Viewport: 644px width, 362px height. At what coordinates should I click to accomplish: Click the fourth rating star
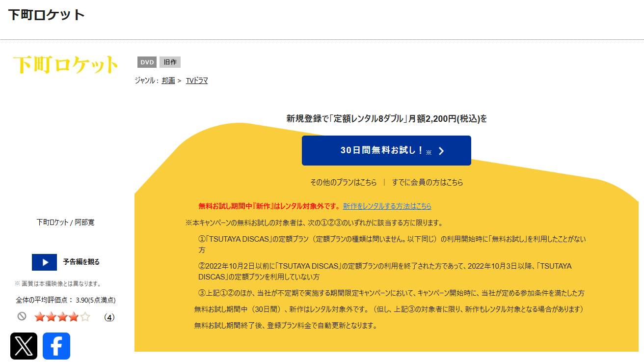(x=74, y=317)
